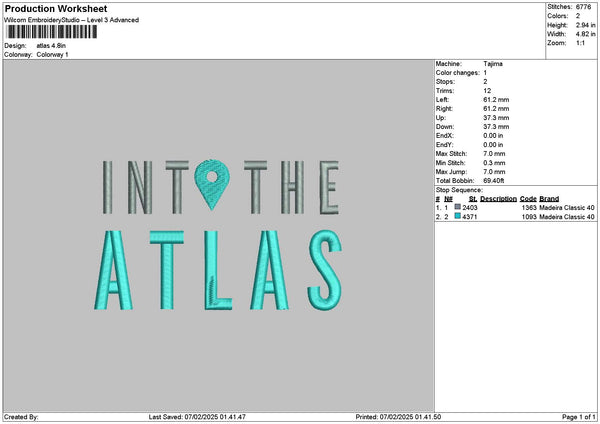Click the Stop Sequence heading
This screenshot has height=424, width=600.
click(x=459, y=190)
